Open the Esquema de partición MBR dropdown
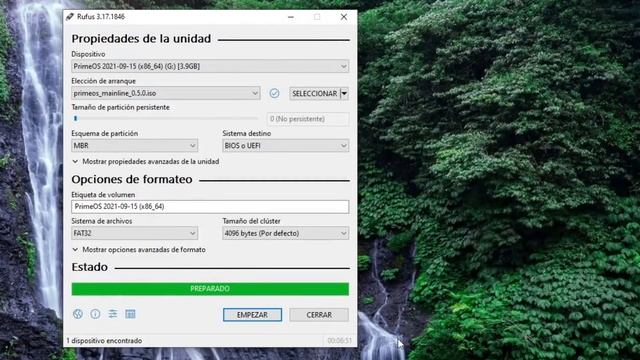Image resolution: width=640 pixels, height=360 pixels. point(135,145)
